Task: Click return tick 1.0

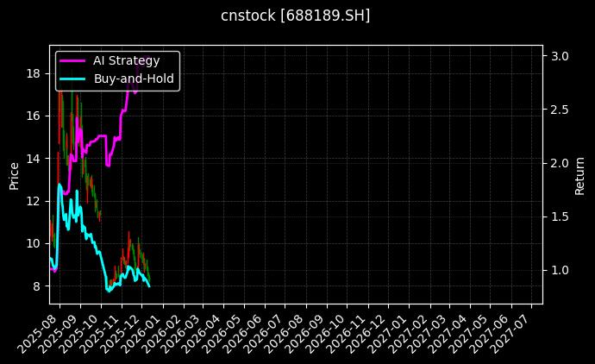Action: point(560,270)
